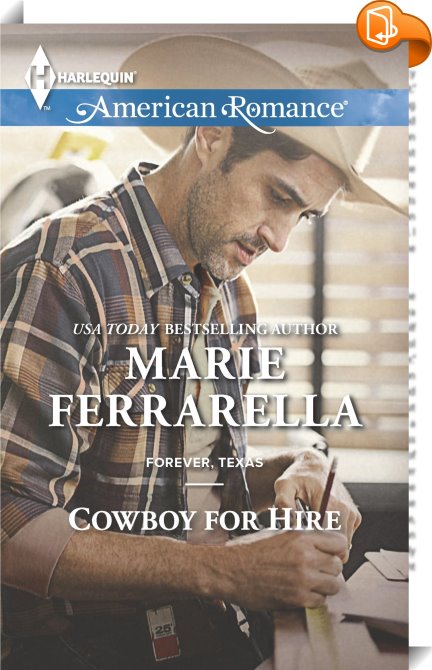Click the author name Marie

pyautogui.click(x=207, y=364)
